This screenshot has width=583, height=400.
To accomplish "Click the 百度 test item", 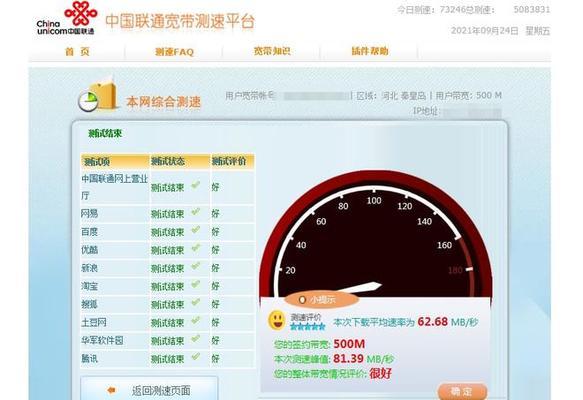I will pyautogui.click(x=89, y=232).
